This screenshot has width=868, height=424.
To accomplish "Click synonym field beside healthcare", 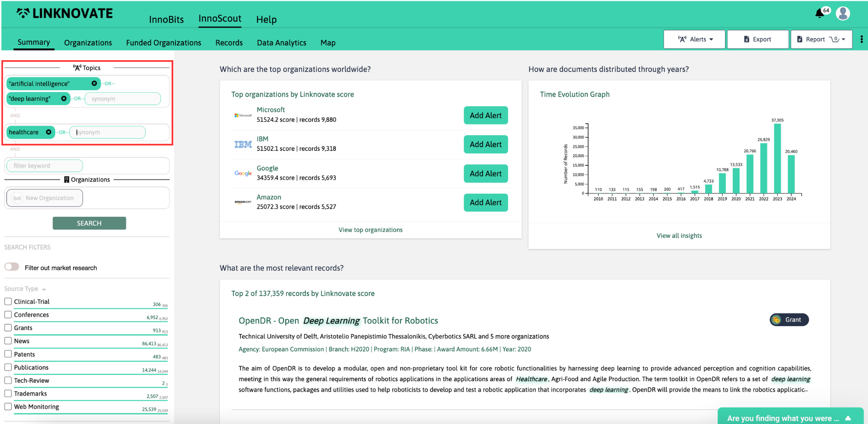I will (108, 132).
